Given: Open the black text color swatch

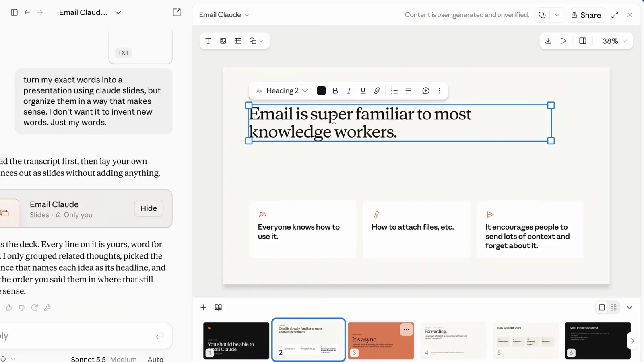Looking at the screenshot, I should pos(321,91).
